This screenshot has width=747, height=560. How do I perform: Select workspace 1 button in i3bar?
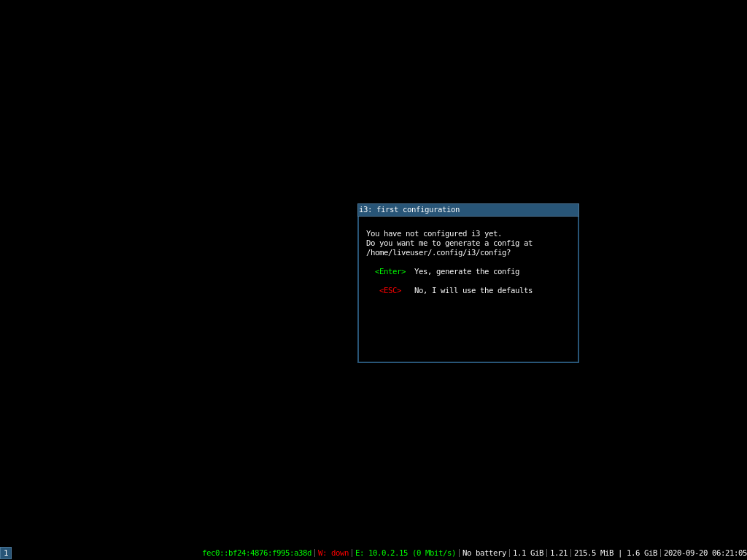click(x=6, y=553)
